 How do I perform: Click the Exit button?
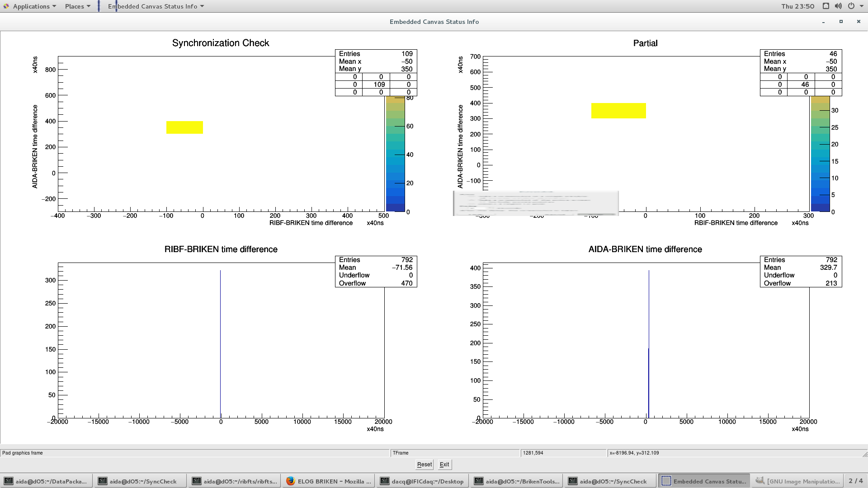pos(444,465)
